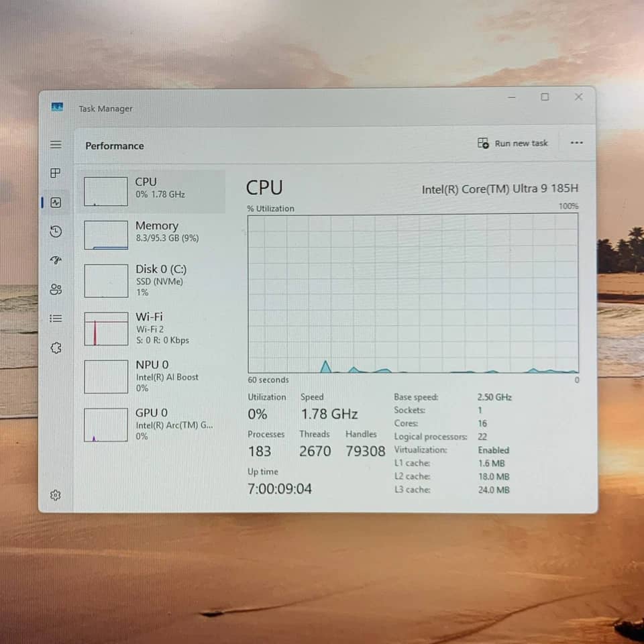644x644 pixels.
Task: Click the Logical processors value 22
Action: click(482, 437)
